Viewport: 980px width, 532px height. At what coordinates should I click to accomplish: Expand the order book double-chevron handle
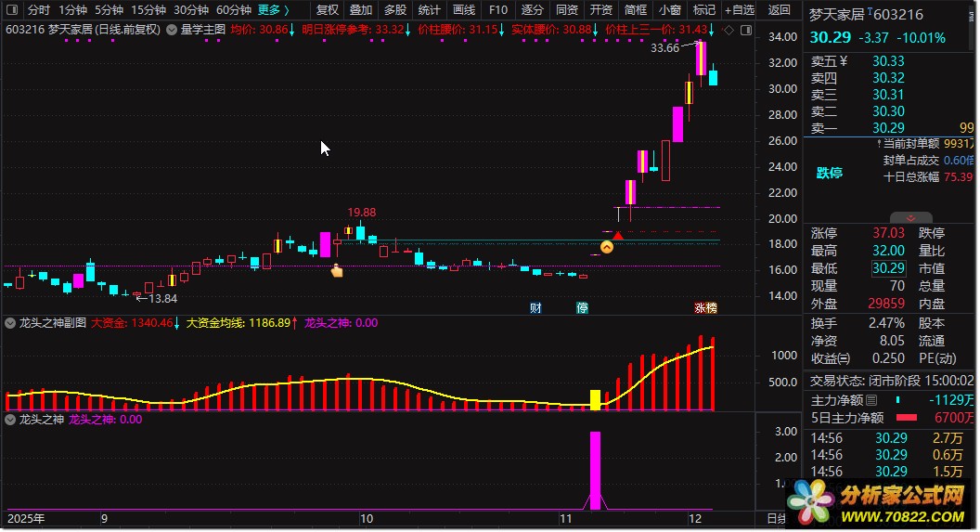(x=910, y=218)
